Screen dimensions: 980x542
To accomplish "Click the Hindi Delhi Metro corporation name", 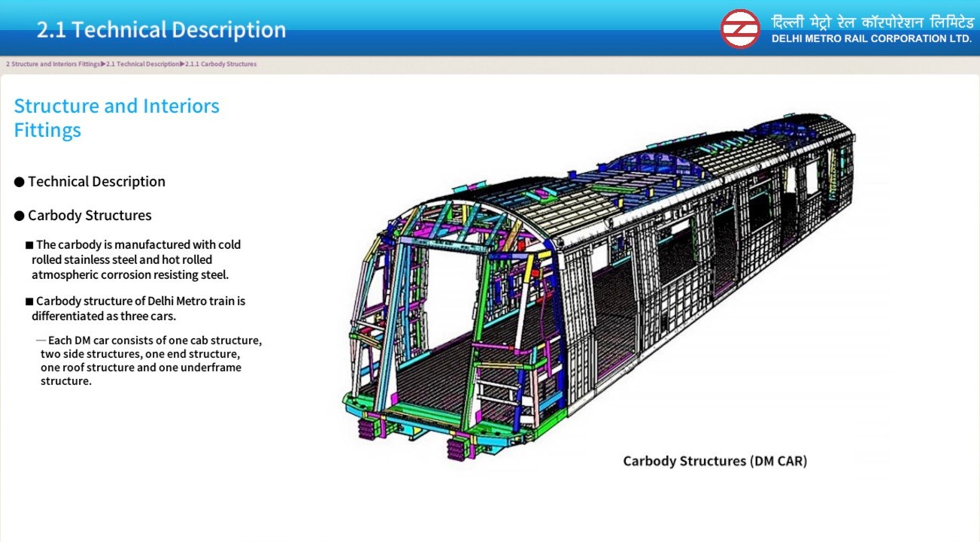I will [871, 21].
